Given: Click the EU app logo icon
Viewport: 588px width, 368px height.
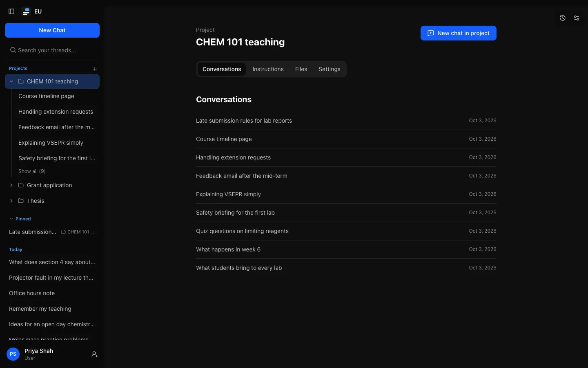Looking at the screenshot, I should tap(26, 11).
